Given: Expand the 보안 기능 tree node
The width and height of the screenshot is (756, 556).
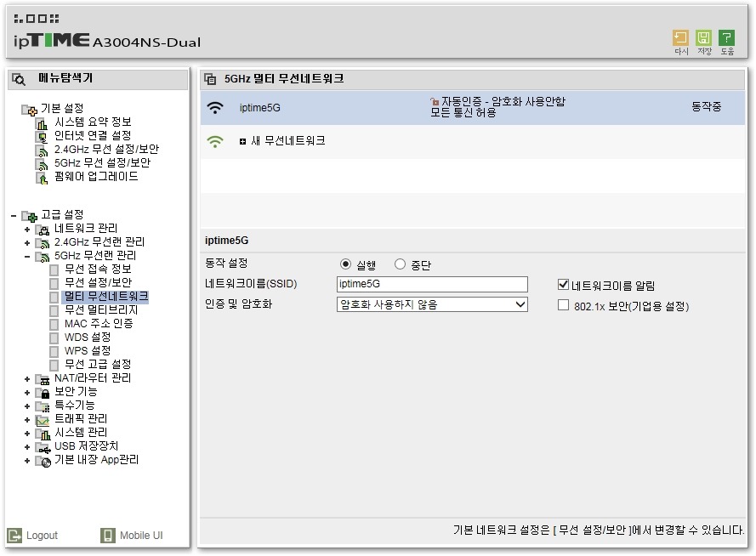Looking at the screenshot, I should click(x=27, y=393).
